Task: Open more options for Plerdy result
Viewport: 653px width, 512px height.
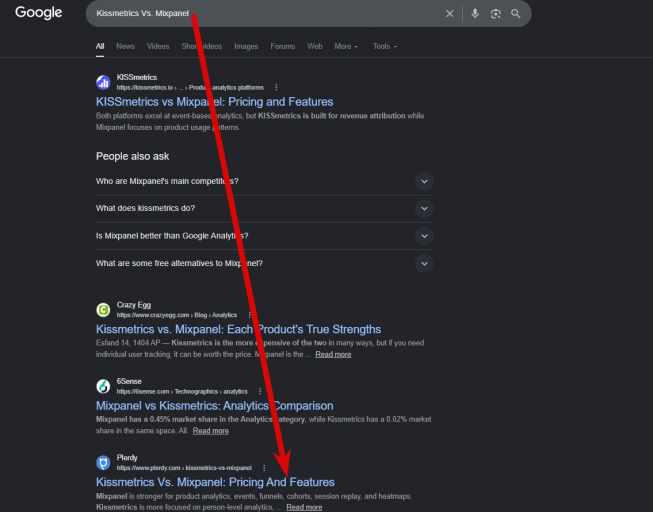Action: pos(264,468)
